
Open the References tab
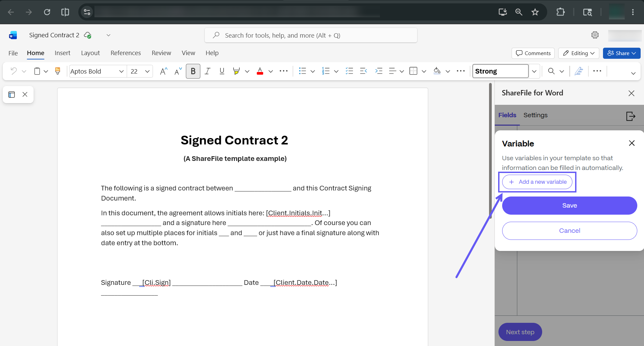coord(126,53)
